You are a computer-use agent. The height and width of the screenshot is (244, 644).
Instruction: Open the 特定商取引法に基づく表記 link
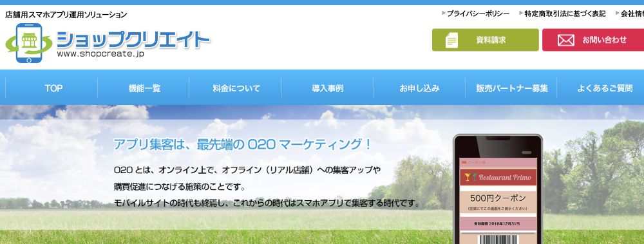click(x=565, y=14)
